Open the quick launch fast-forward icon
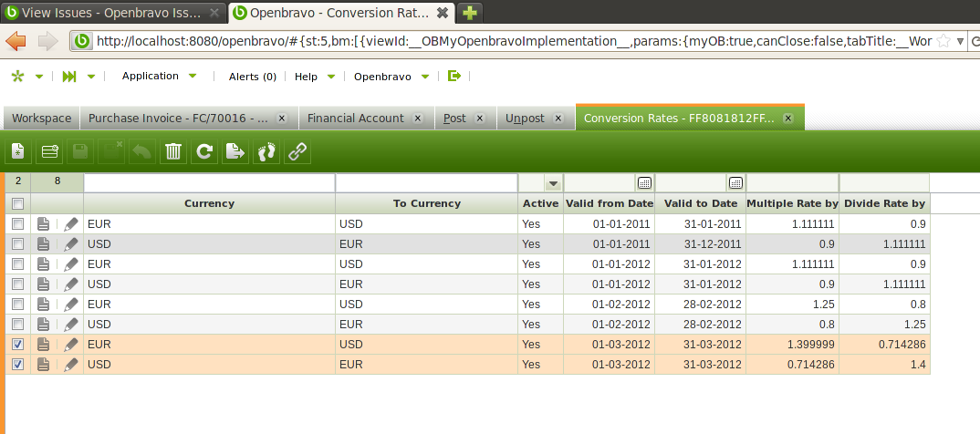980x434 pixels. pos(69,77)
